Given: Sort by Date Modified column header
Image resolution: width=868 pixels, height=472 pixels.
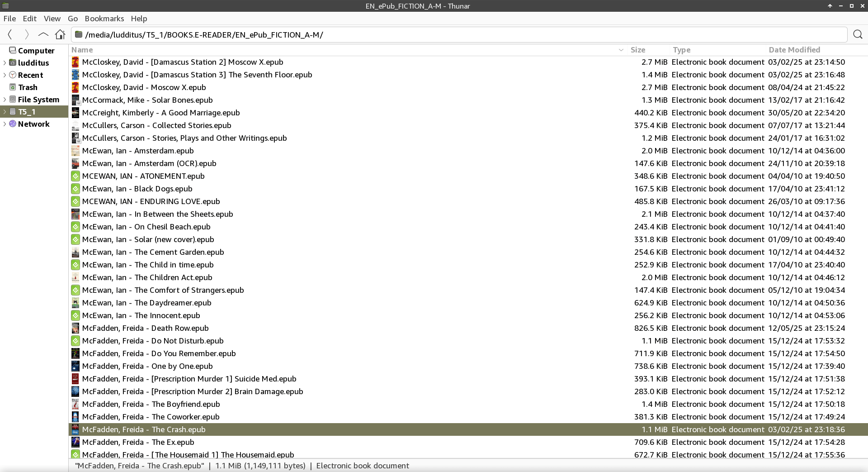Looking at the screenshot, I should pos(794,50).
